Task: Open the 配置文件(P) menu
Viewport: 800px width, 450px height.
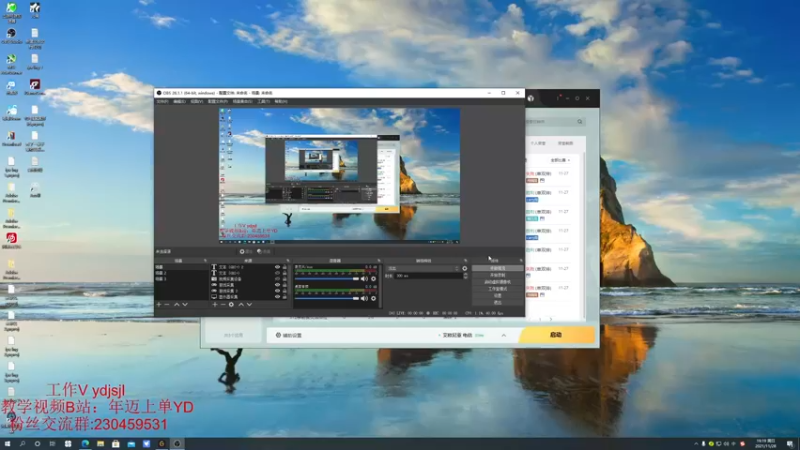Action: [217, 102]
